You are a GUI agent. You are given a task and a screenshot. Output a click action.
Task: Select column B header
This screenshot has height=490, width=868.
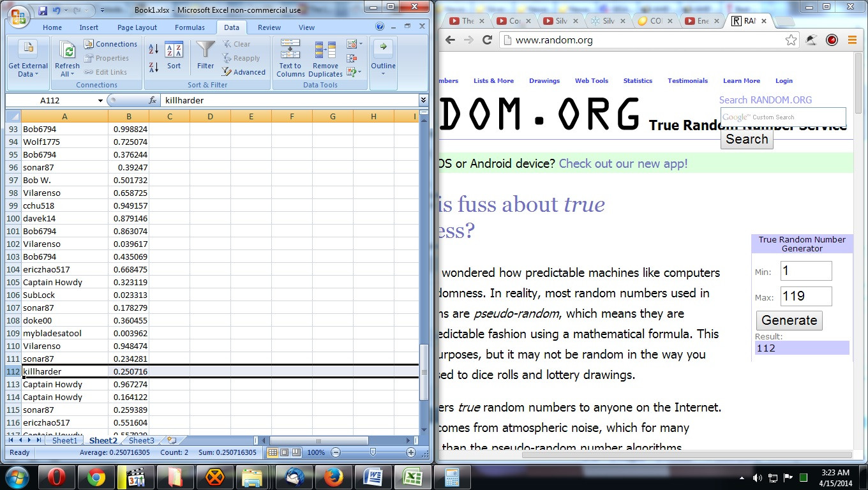pos(128,116)
